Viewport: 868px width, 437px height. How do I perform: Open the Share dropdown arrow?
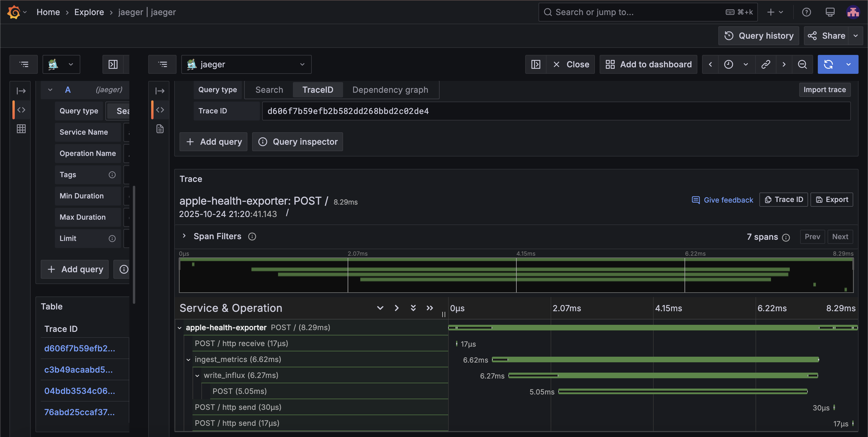(x=856, y=36)
